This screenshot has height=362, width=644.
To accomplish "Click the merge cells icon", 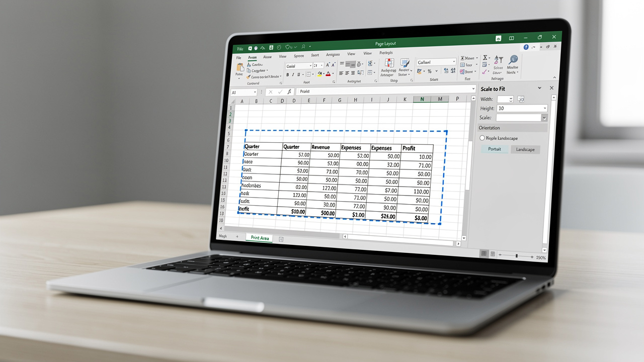I will pyautogui.click(x=370, y=72).
